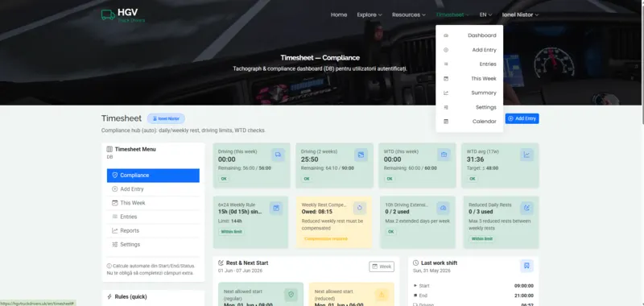Click the truck icon on Driving (this week) card
This screenshot has width=644, height=306.
278,155
